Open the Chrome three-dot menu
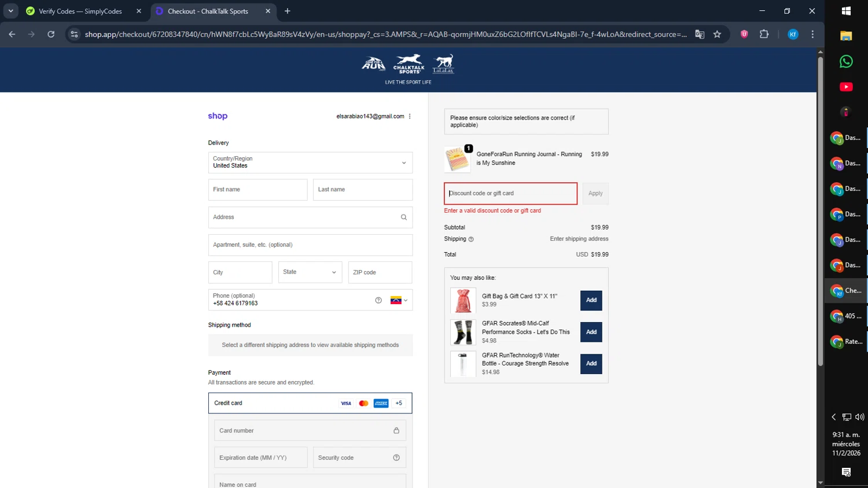Image resolution: width=868 pixels, height=488 pixels. click(812, 34)
